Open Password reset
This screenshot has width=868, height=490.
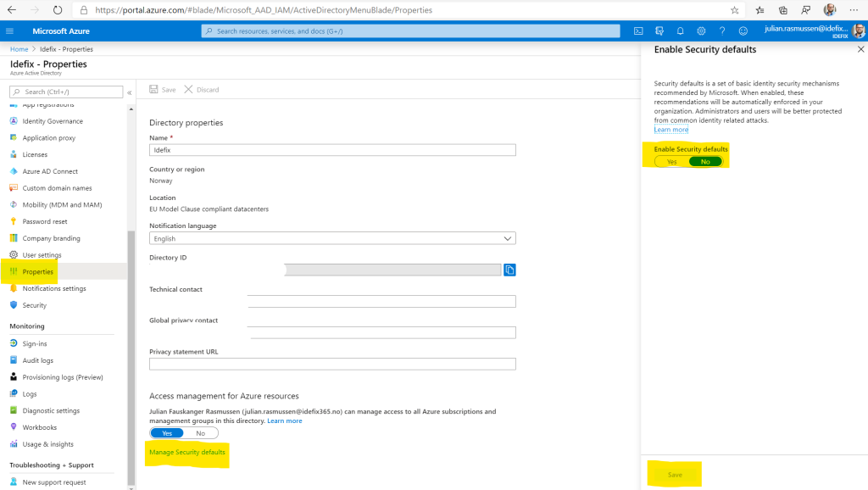point(45,221)
